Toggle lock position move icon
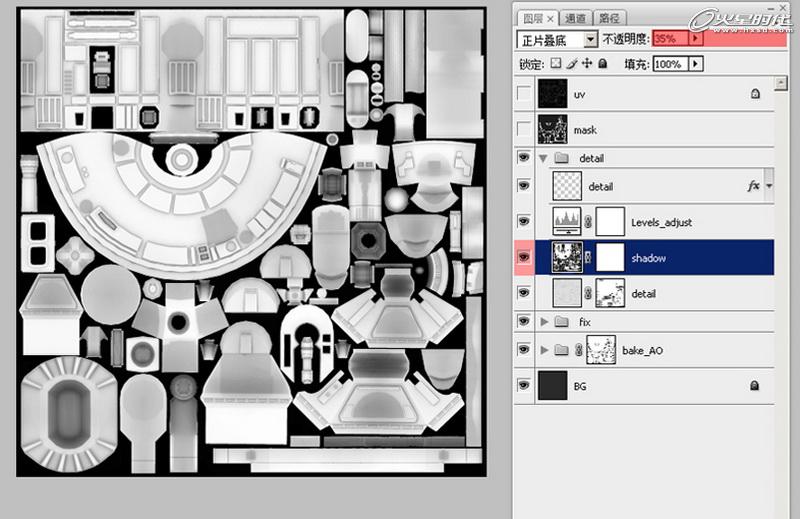Screen dimensions: 800x519 click(x=587, y=63)
